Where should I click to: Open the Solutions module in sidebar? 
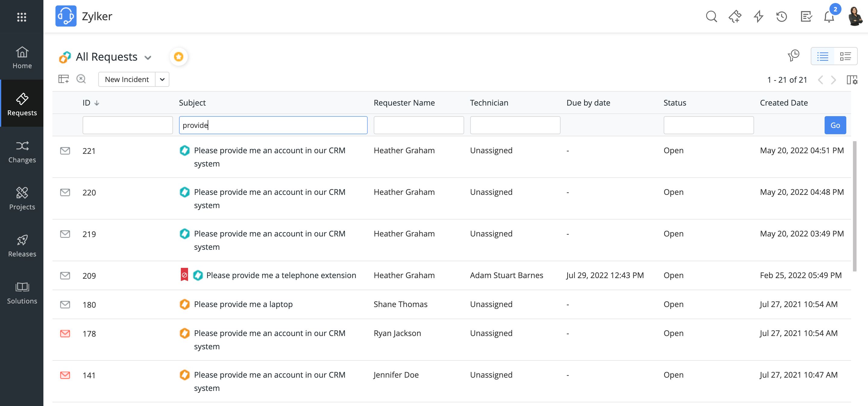pyautogui.click(x=22, y=293)
